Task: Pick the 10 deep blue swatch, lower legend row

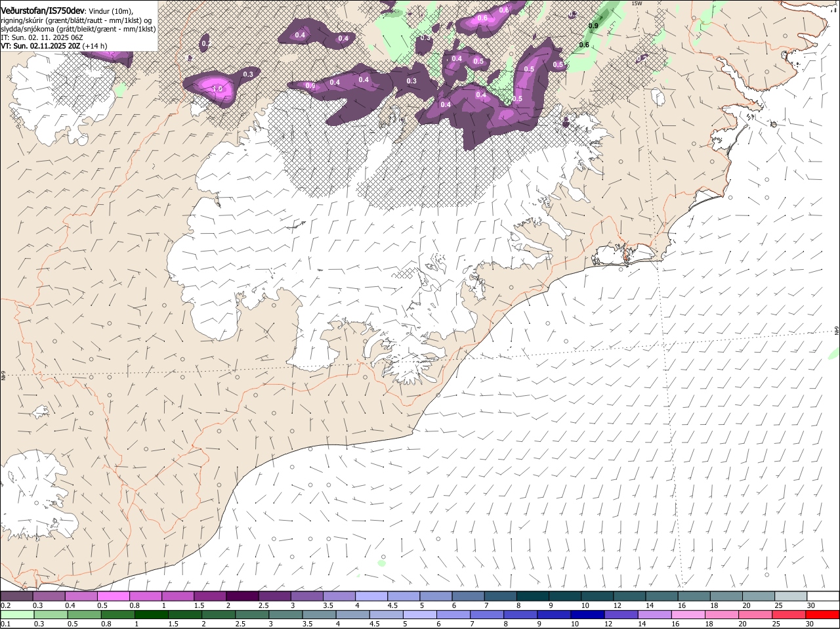Action: (x=587, y=615)
